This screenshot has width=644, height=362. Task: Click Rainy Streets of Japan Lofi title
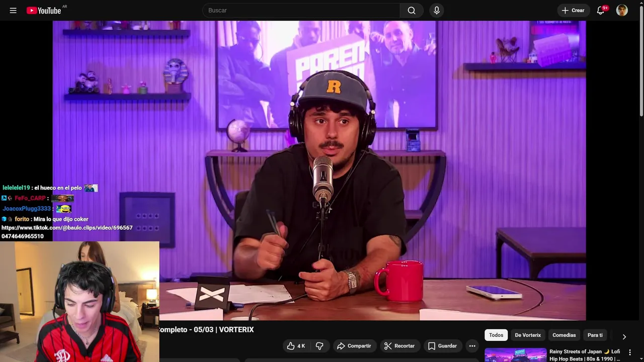pos(585,355)
